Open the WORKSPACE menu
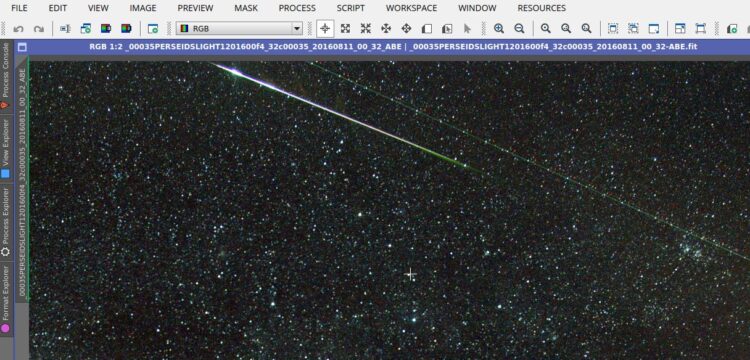This screenshot has width=750, height=360. pos(411,8)
